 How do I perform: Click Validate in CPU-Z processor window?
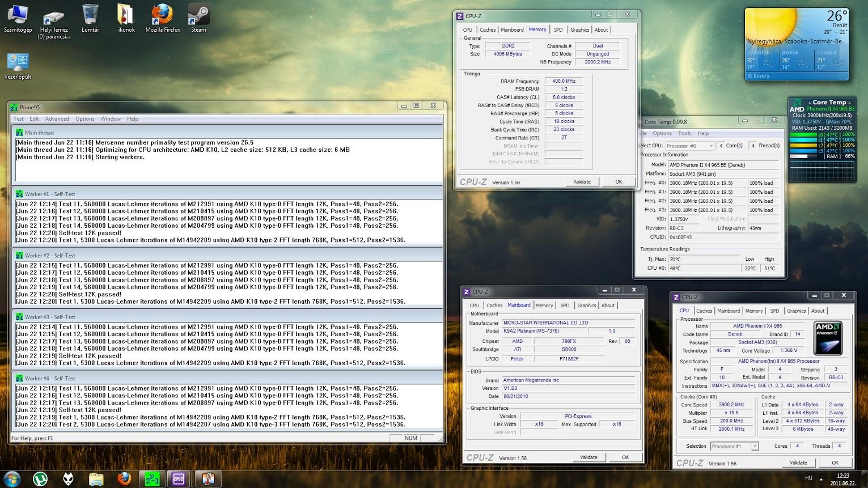[x=798, y=462]
